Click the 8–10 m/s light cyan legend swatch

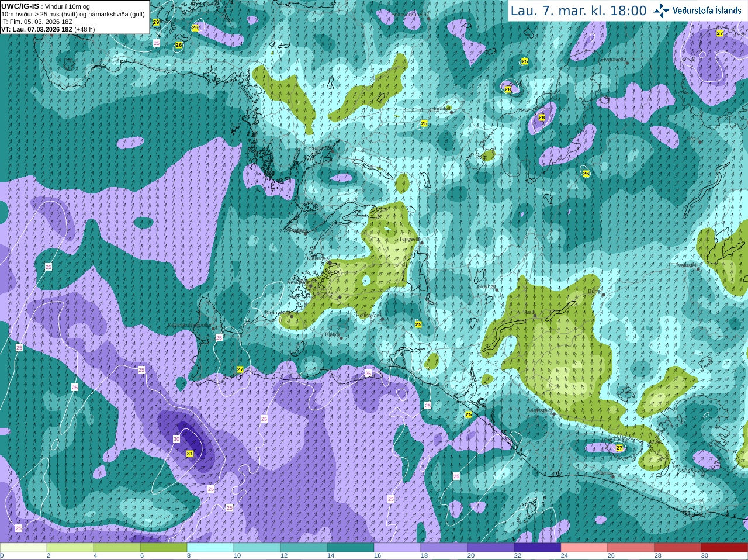click(210, 548)
